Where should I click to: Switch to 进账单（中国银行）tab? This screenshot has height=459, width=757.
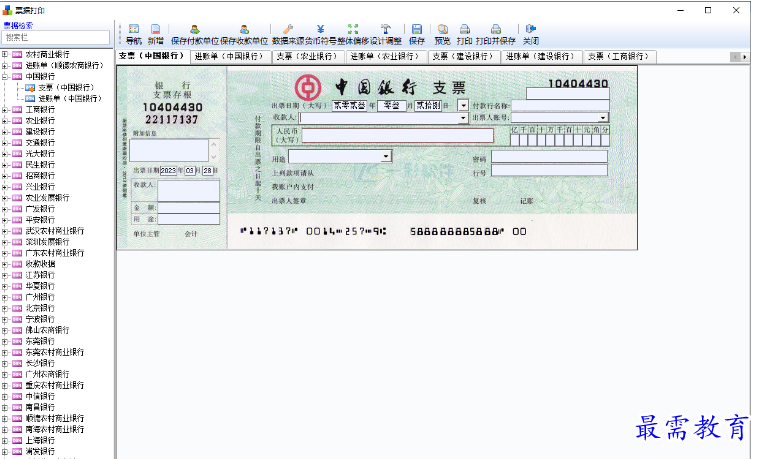click(230, 56)
